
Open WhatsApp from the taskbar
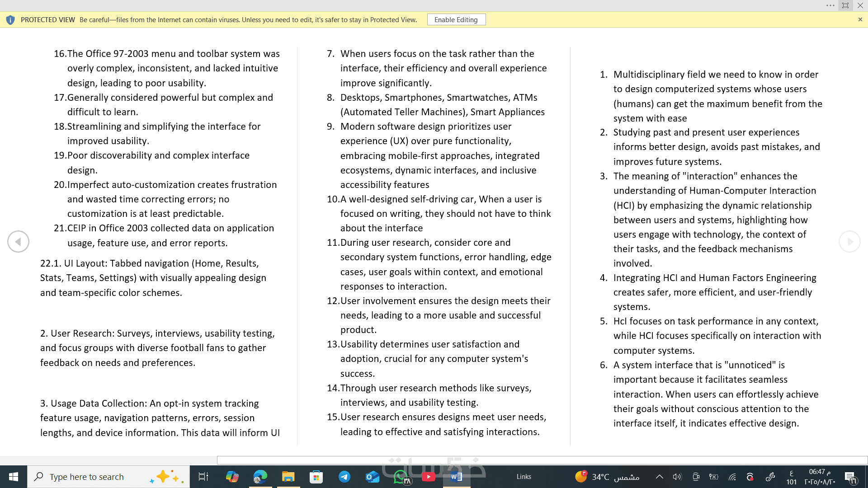(x=401, y=477)
